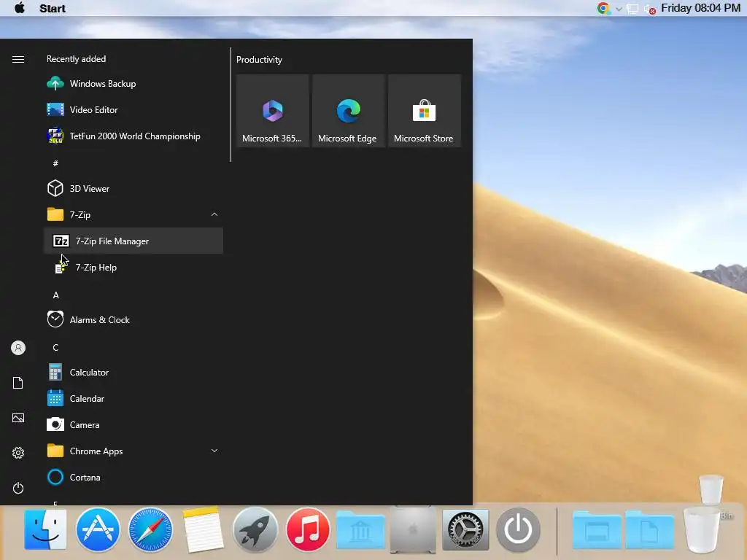Viewport: 747px width, 560px height.
Task: Click the Start app list scrollbar
Action: coord(231,105)
